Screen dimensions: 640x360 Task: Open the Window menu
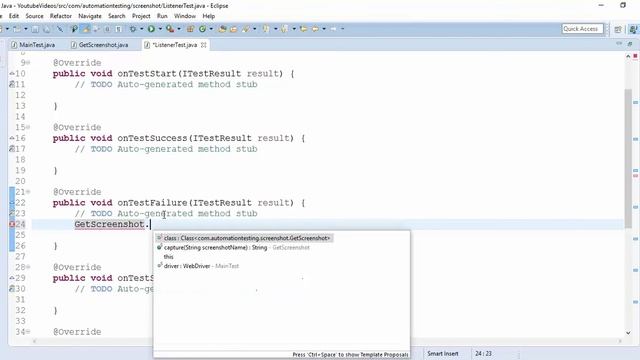pos(185,16)
